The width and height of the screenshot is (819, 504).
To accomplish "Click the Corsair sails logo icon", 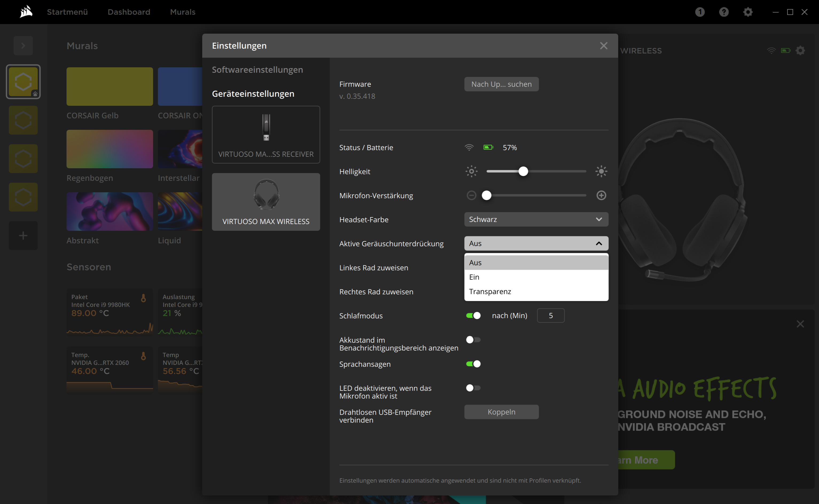I will point(26,12).
